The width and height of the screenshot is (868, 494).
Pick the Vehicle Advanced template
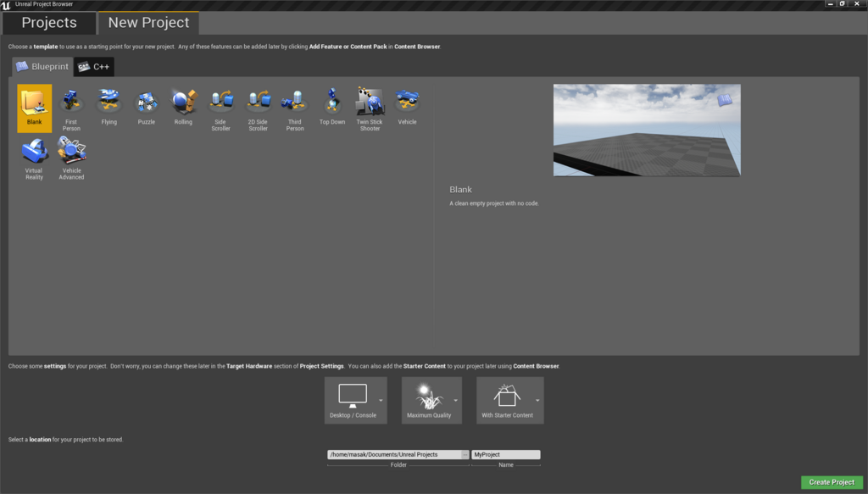point(71,158)
